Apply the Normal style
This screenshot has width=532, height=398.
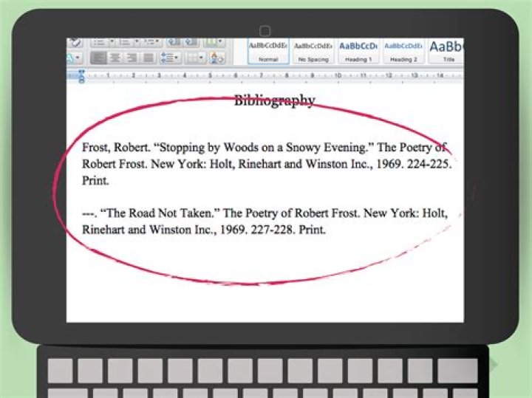click(268, 51)
